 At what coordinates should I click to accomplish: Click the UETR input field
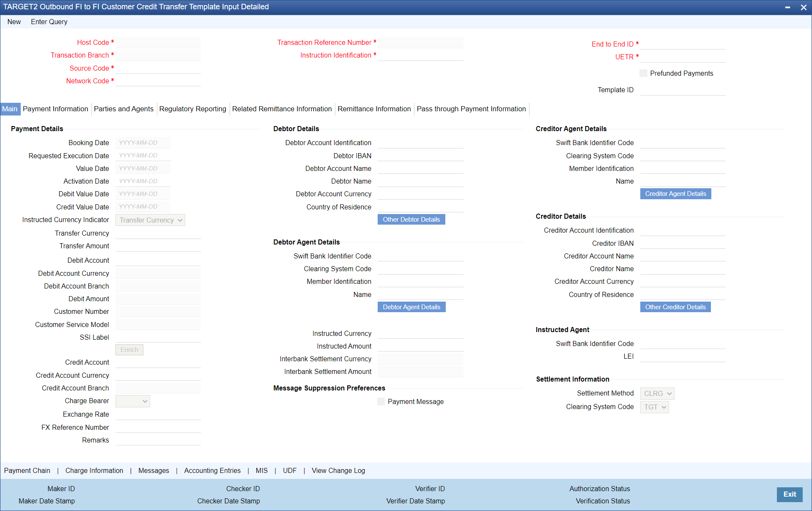click(x=683, y=57)
